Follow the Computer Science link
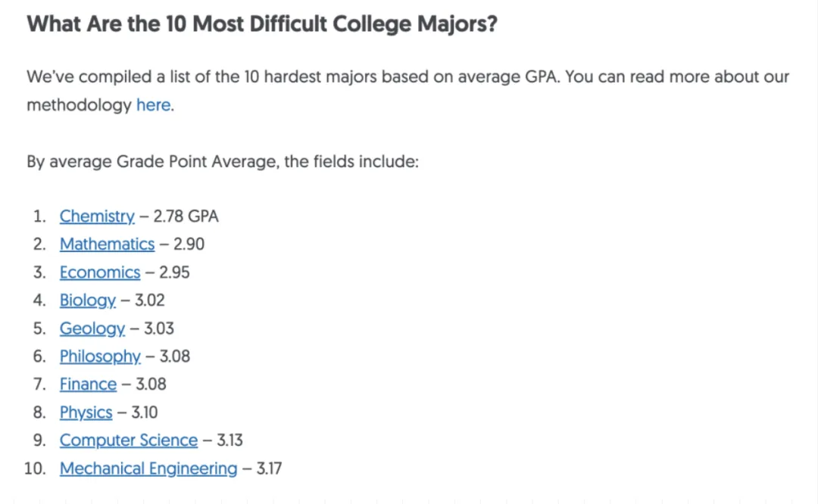The width and height of the screenshot is (818, 504). coord(128,440)
